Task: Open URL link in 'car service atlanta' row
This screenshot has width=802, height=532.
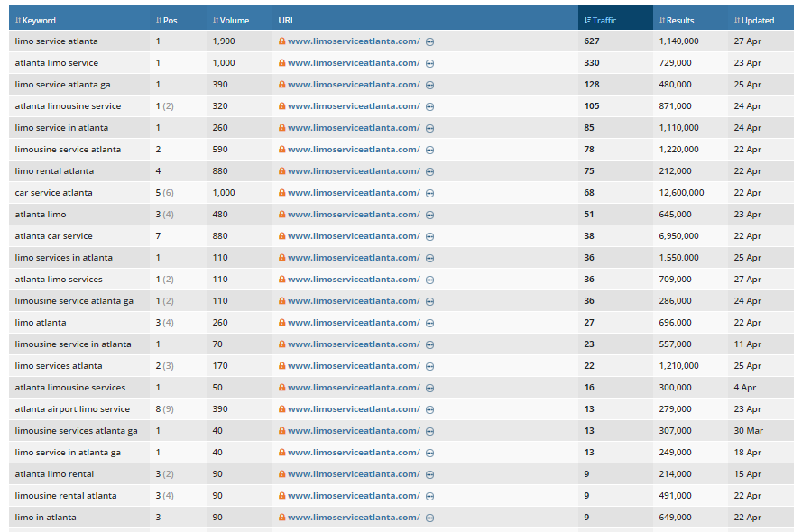Action: 354,193
